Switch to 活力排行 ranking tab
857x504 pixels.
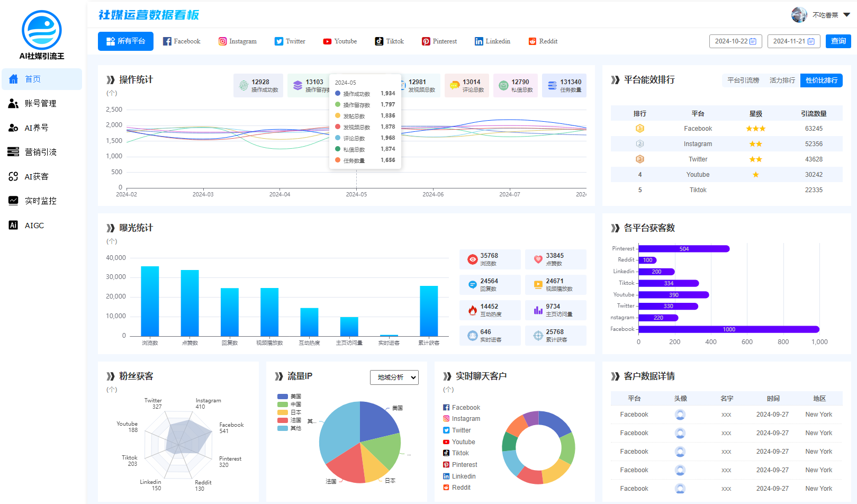[x=782, y=80]
